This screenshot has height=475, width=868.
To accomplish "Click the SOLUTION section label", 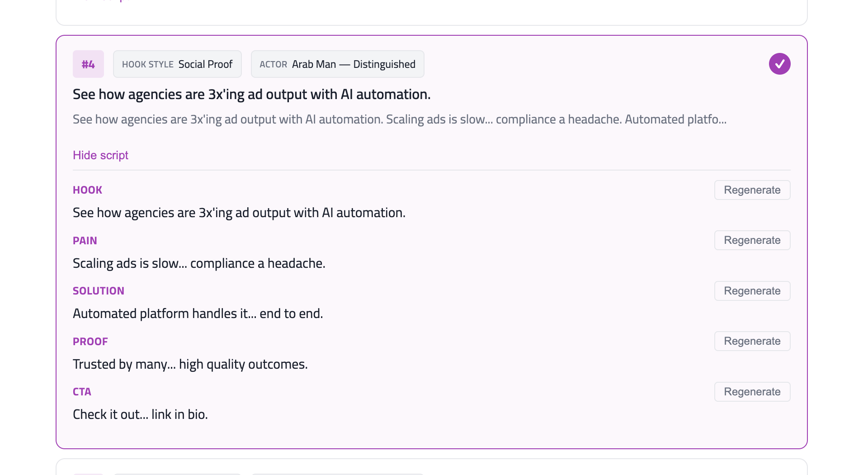I will (99, 291).
